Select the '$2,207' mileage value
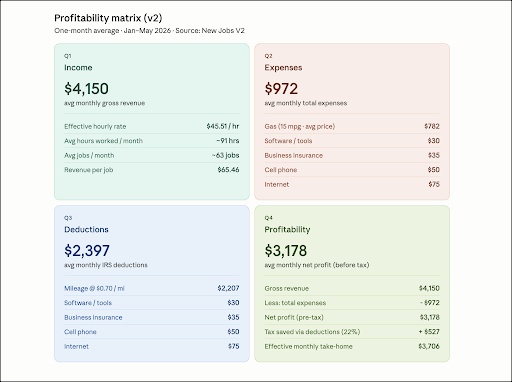 (228, 288)
